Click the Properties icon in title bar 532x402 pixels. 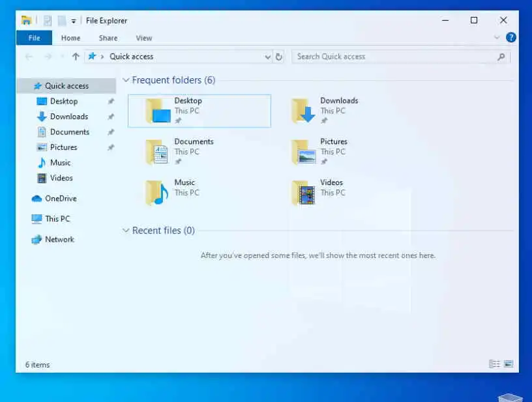coord(48,21)
